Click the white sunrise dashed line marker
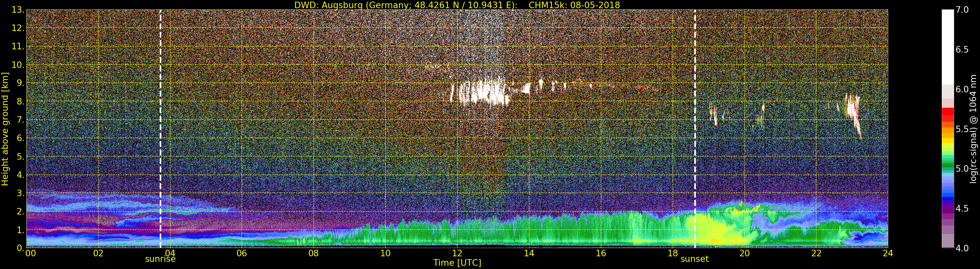 point(161,129)
